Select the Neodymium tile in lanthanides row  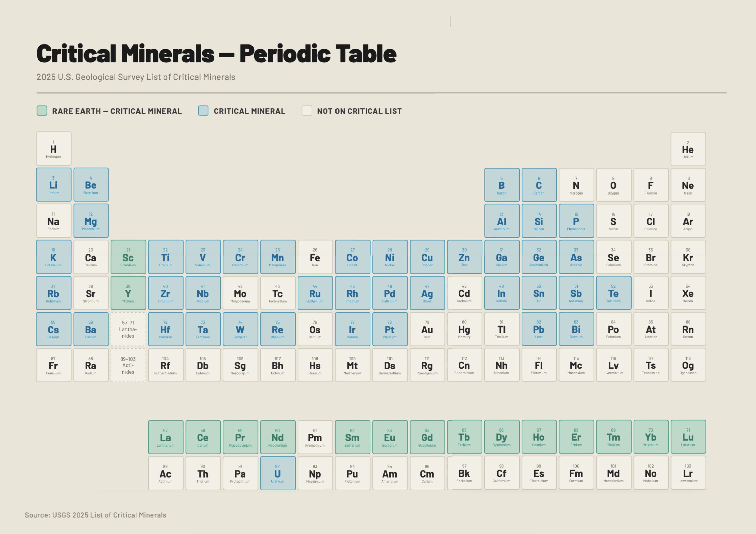(x=278, y=437)
